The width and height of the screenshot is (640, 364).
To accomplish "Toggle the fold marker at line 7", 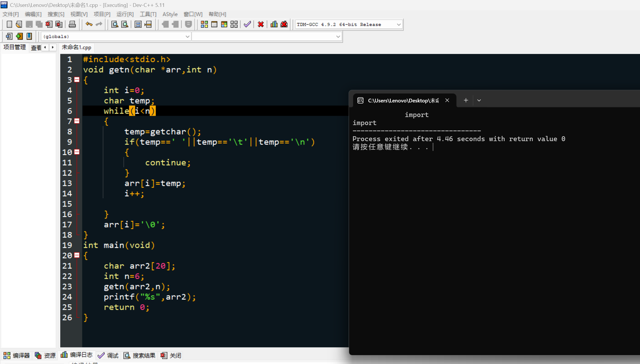I will tap(77, 121).
